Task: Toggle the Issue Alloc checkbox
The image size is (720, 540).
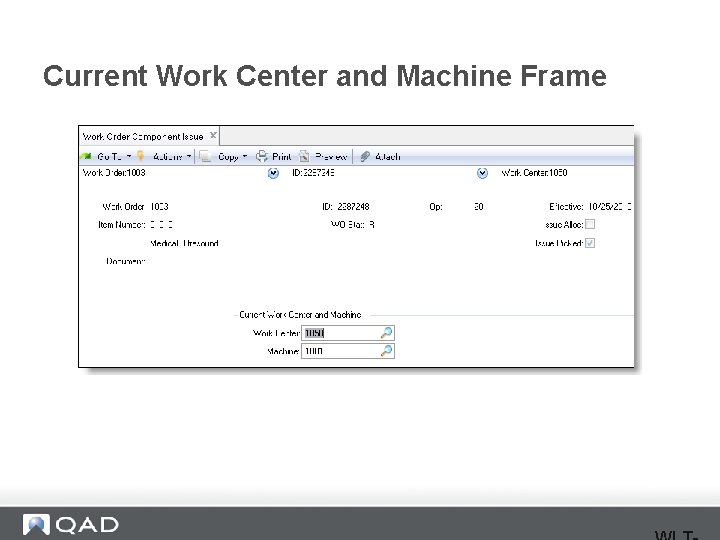Action: (x=590, y=224)
